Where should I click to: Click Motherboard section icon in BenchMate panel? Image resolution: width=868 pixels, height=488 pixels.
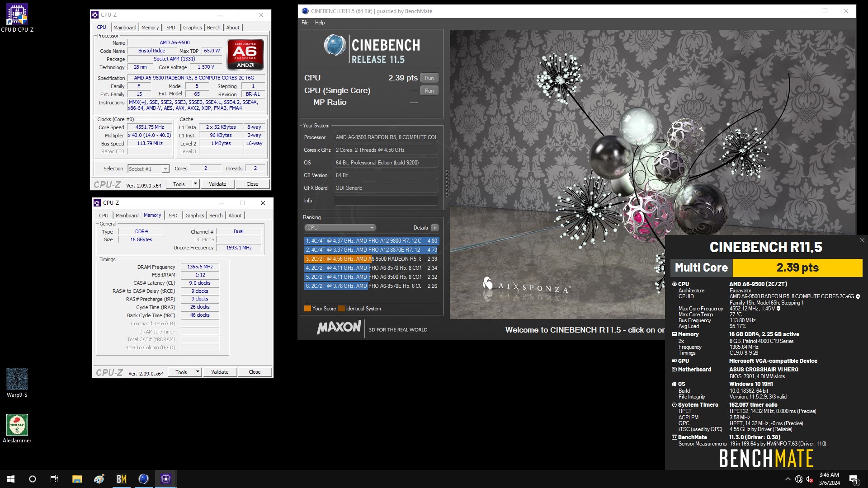675,370
